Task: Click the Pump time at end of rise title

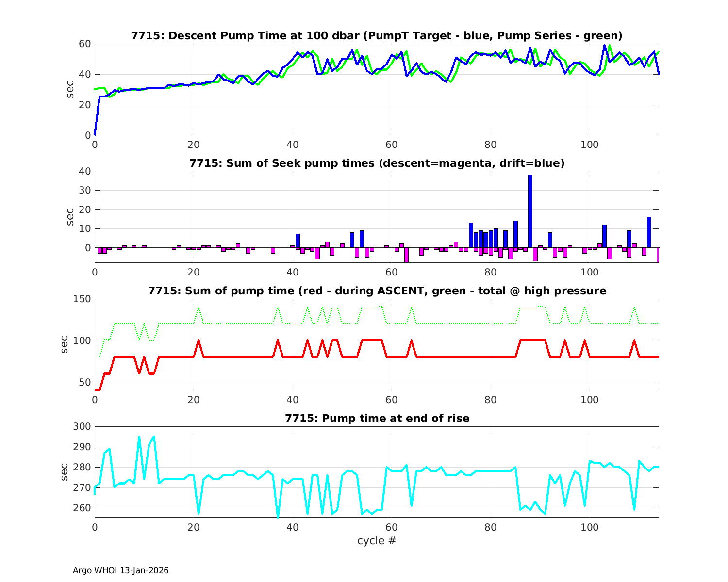Action: [377, 418]
